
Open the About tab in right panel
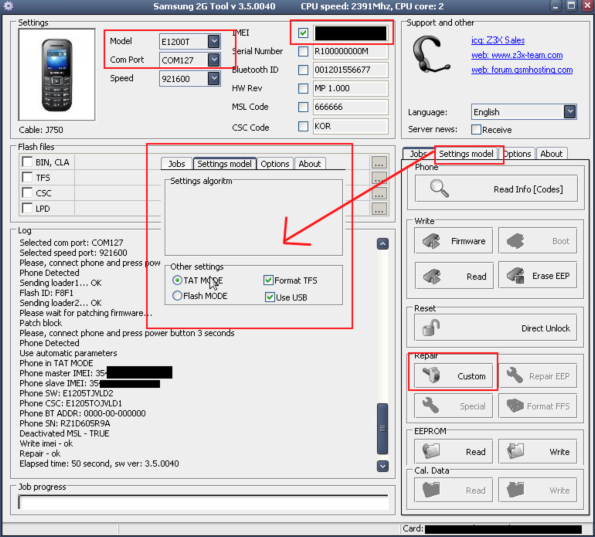(x=551, y=154)
